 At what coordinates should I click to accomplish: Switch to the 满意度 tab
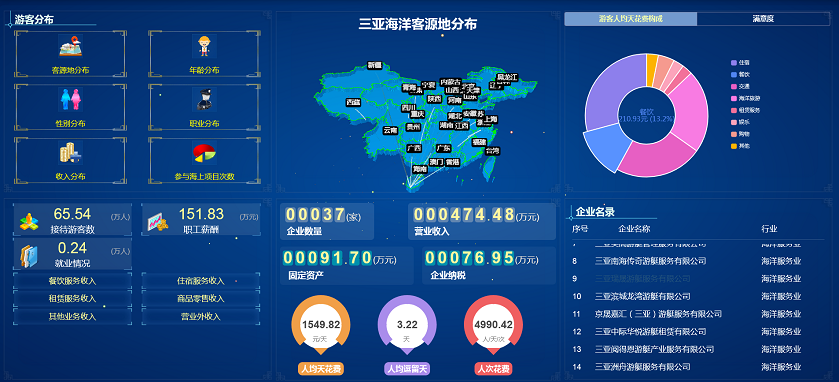click(764, 19)
